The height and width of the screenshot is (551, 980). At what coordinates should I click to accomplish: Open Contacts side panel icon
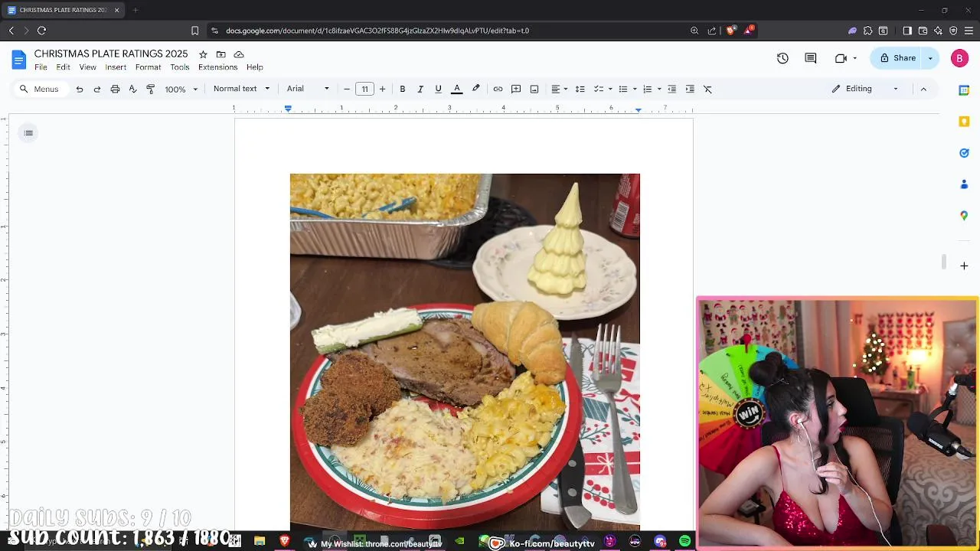tap(964, 184)
